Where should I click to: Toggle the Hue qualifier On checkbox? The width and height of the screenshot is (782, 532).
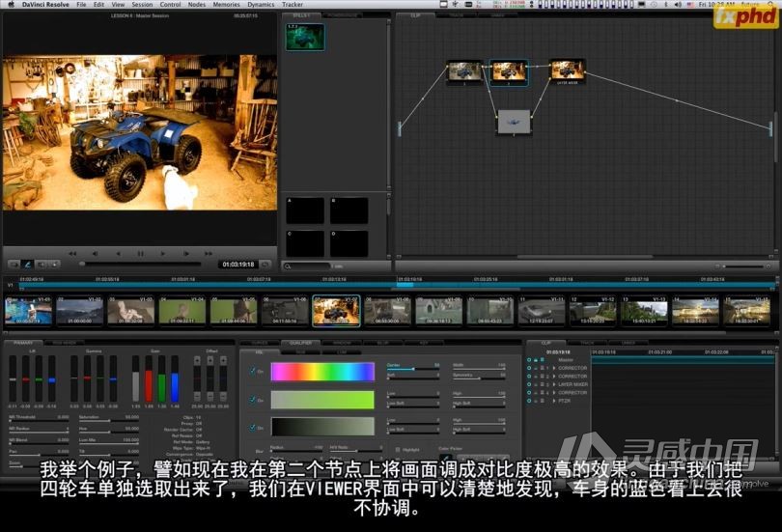253,371
